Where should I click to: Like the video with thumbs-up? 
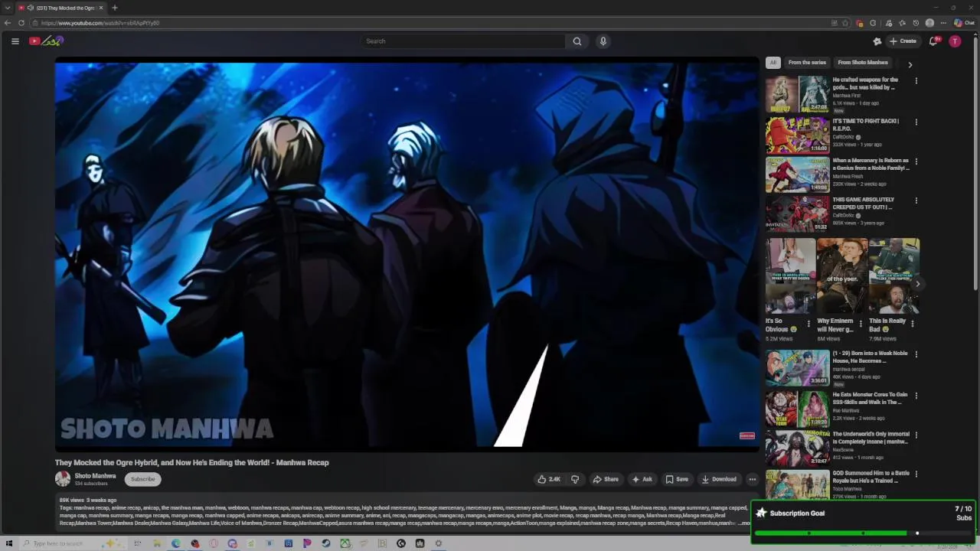(x=549, y=479)
